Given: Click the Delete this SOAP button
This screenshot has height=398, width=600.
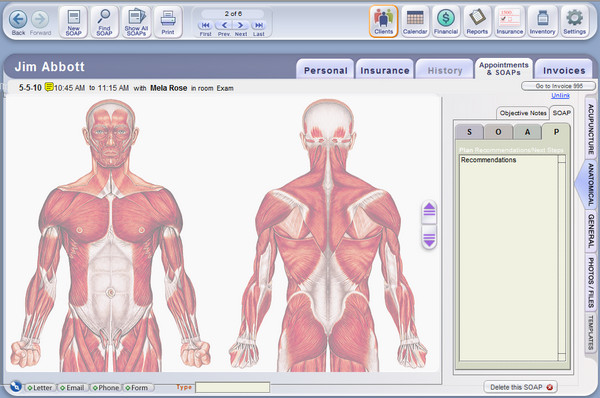Looking at the screenshot, I should (521, 387).
